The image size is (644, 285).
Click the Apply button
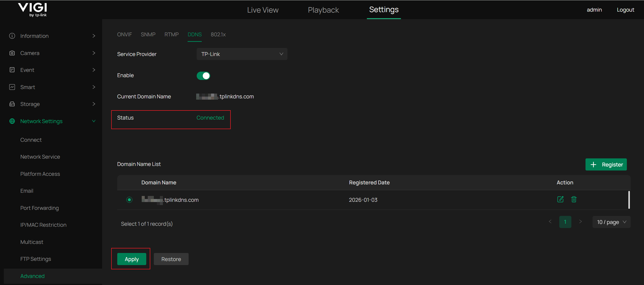(x=131, y=259)
